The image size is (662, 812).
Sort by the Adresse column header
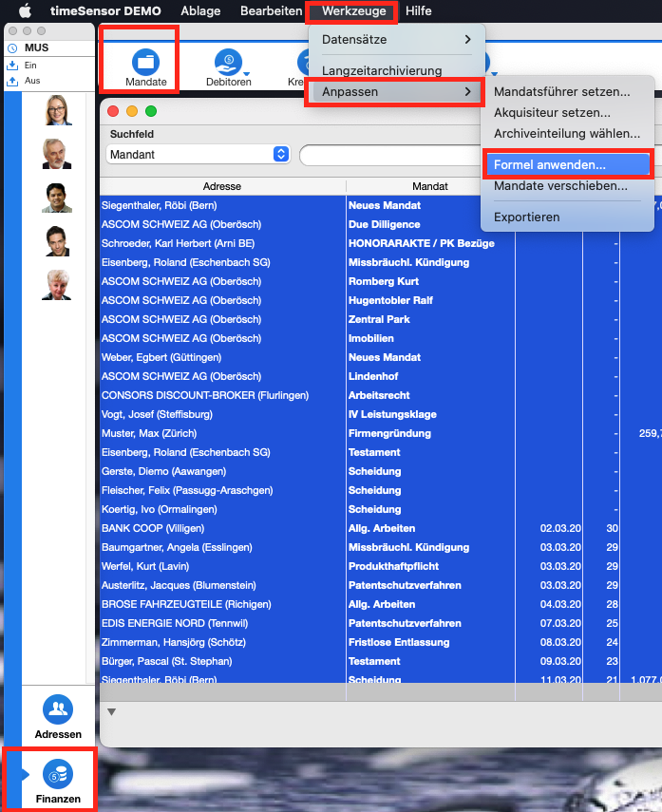click(x=222, y=186)
